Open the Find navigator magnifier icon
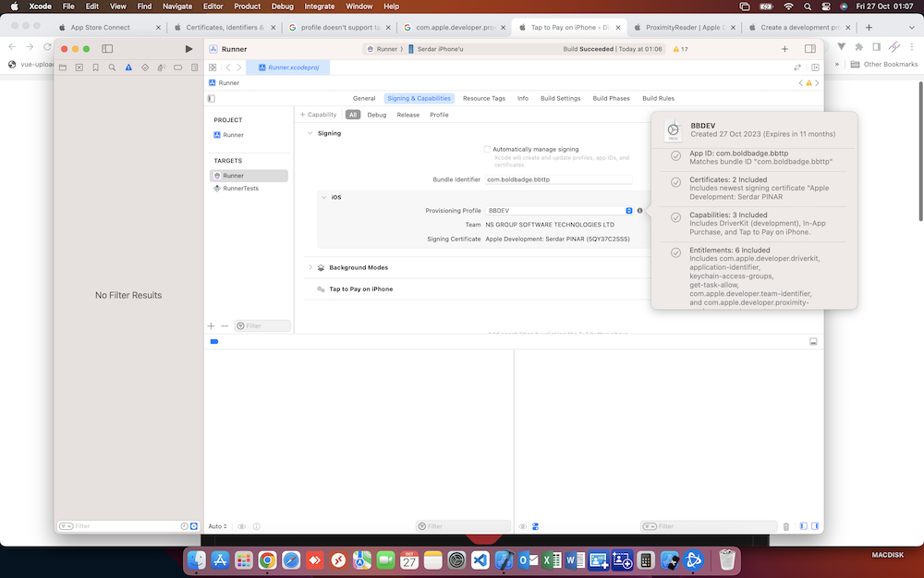This screenshot has height=578, width=924. coord(112,68)
